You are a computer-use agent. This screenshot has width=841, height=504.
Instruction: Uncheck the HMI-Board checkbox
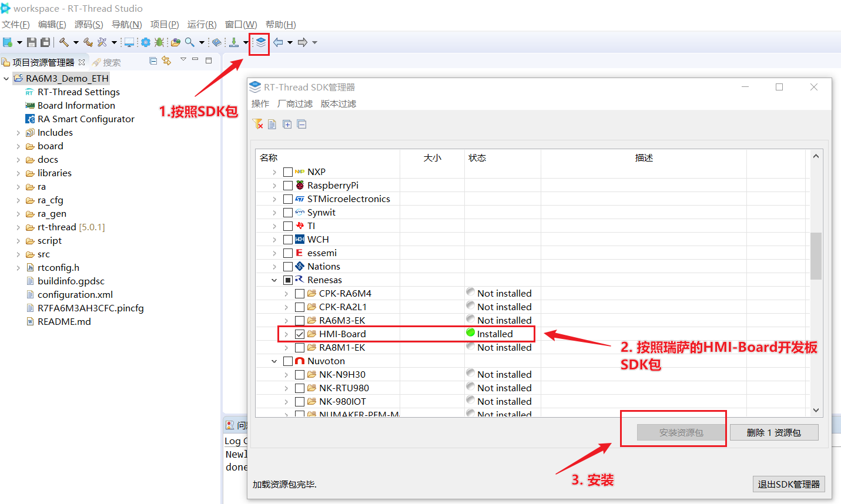[x=300, y=334]
